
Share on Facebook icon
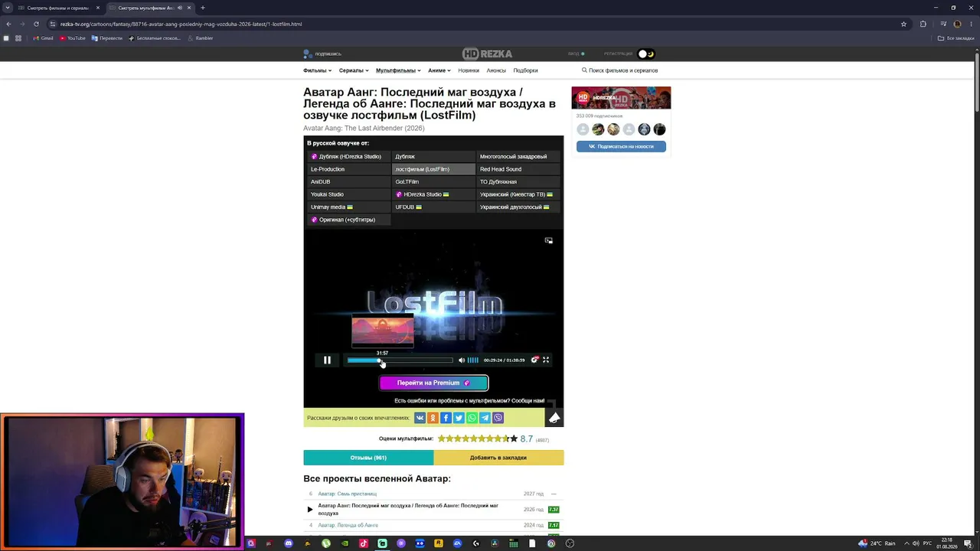click(x=446, y=418)
